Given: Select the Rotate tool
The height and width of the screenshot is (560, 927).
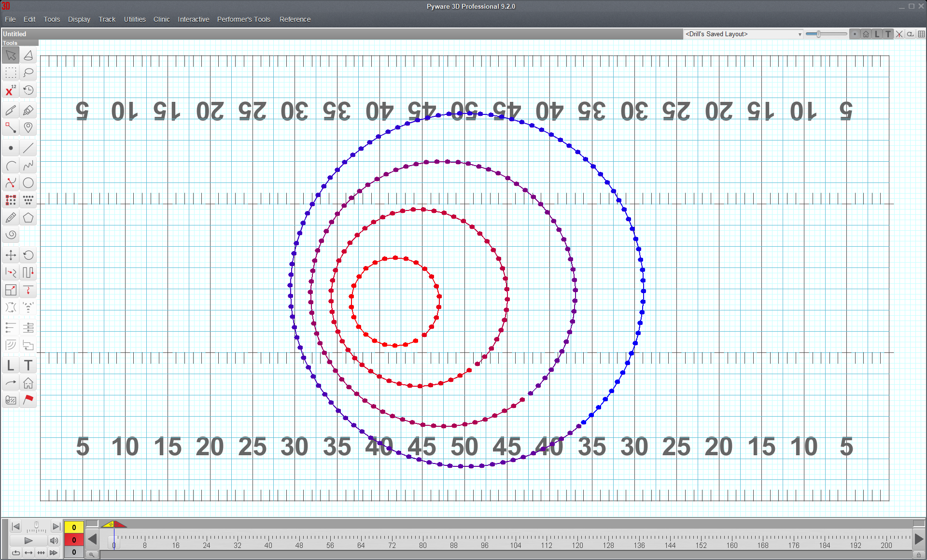Looking at the screenshot, I should 28,255.
